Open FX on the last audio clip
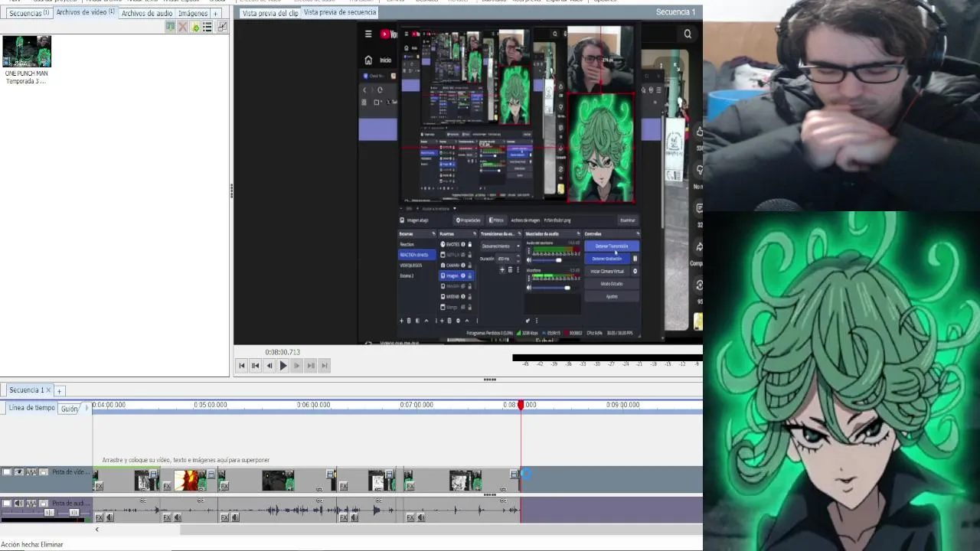Screen dimensions: 980x551 [410, 518]
